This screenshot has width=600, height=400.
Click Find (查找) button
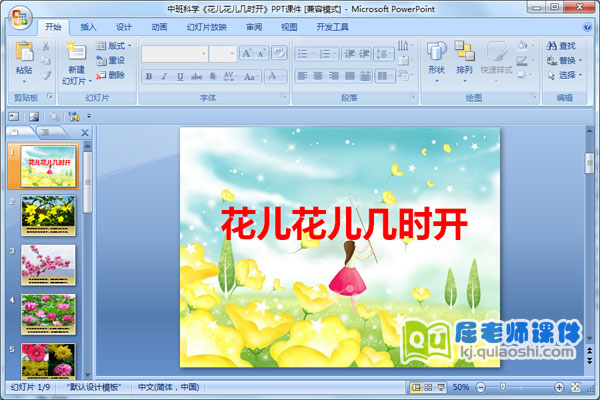click(x=561, y=46)
